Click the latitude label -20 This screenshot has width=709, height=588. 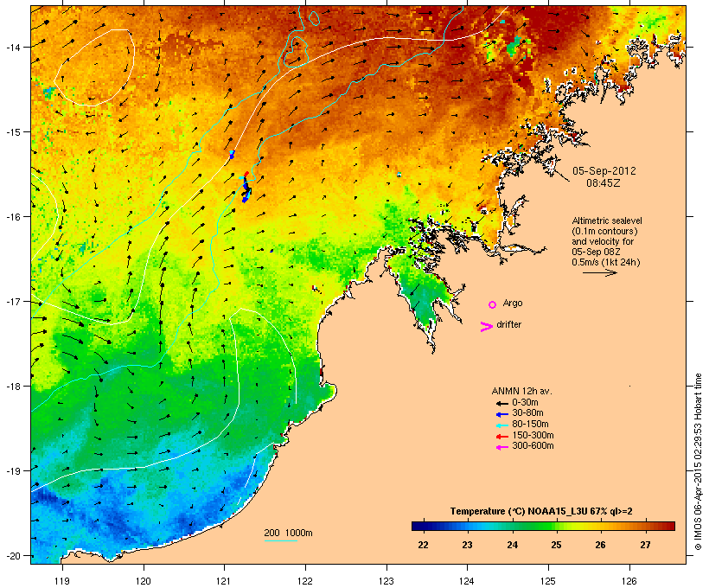pyautogui.click(x=13, y=555)
